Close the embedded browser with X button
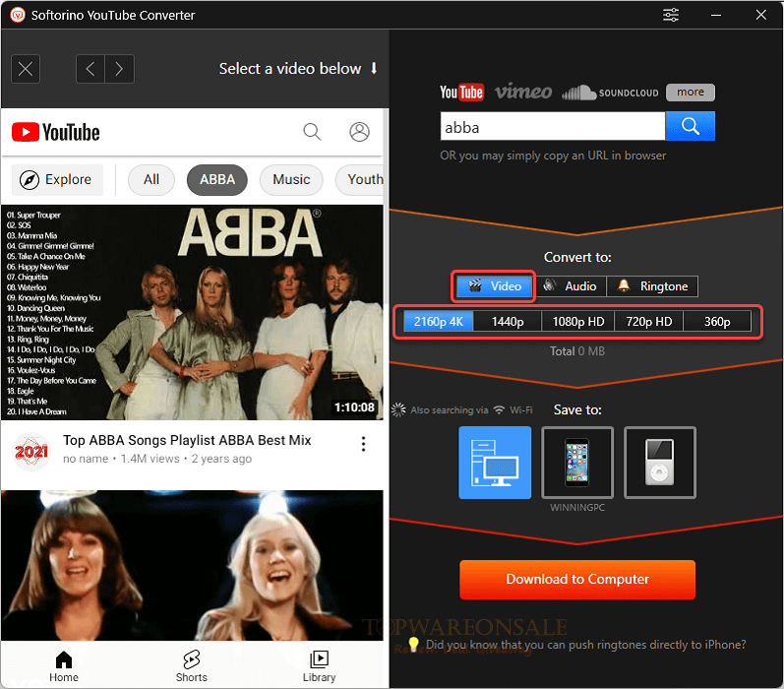 [26, 69]
